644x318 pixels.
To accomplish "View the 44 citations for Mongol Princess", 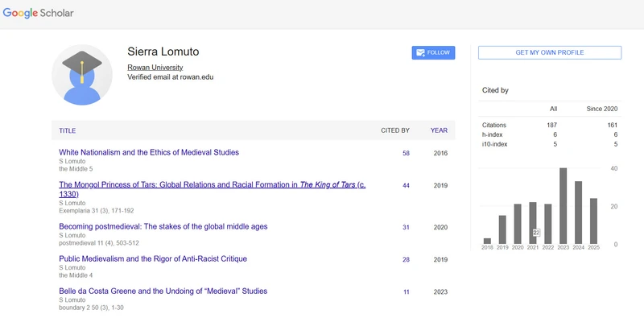I will (407, 186).
